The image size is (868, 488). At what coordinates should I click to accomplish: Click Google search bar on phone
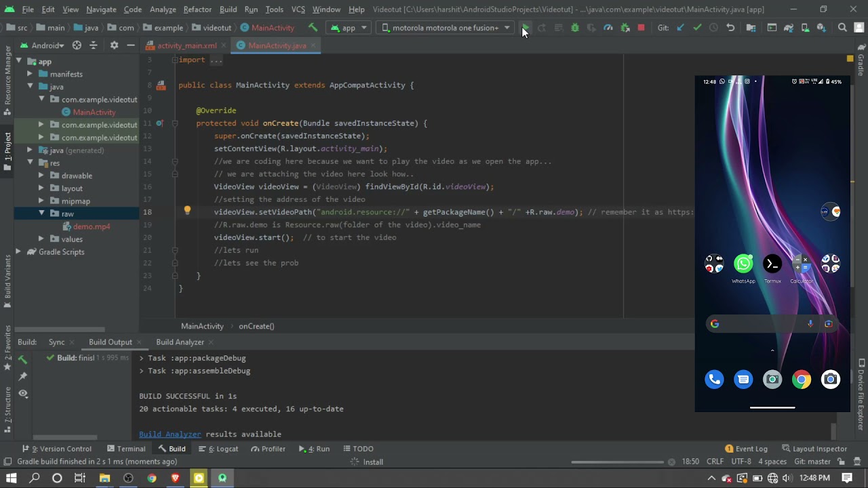(772, 324)
